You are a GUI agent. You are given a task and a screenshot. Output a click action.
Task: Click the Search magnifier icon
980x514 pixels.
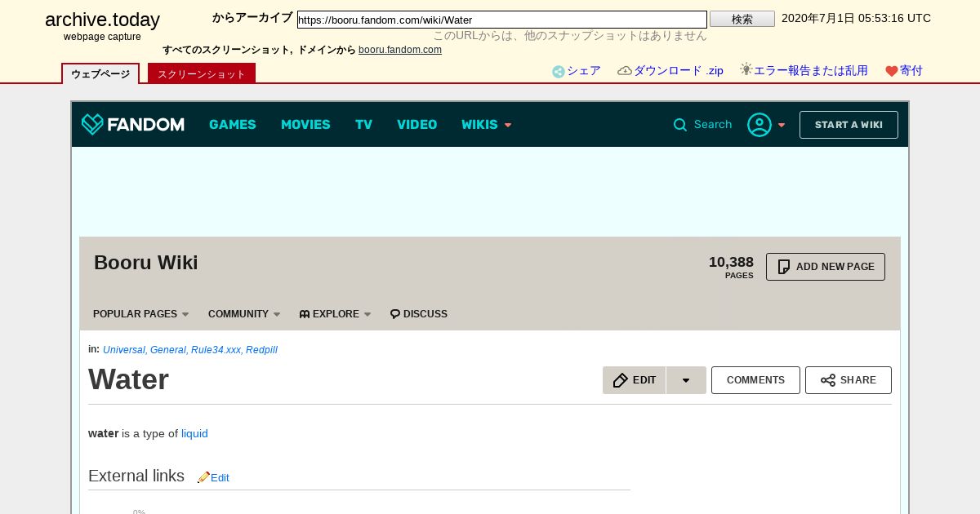[x=679, y=125]
